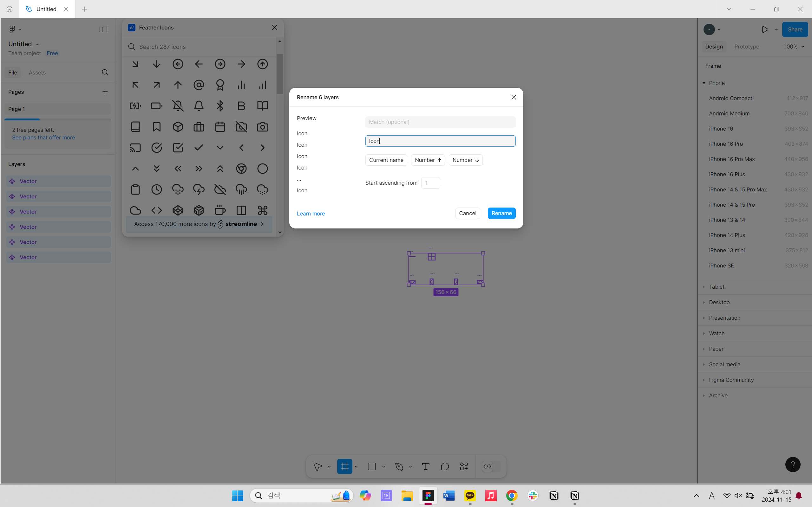Click the coffee cup icon in plugin
Image resolution: width=812 pixels, height=507 pixels.
coord(220,210)
